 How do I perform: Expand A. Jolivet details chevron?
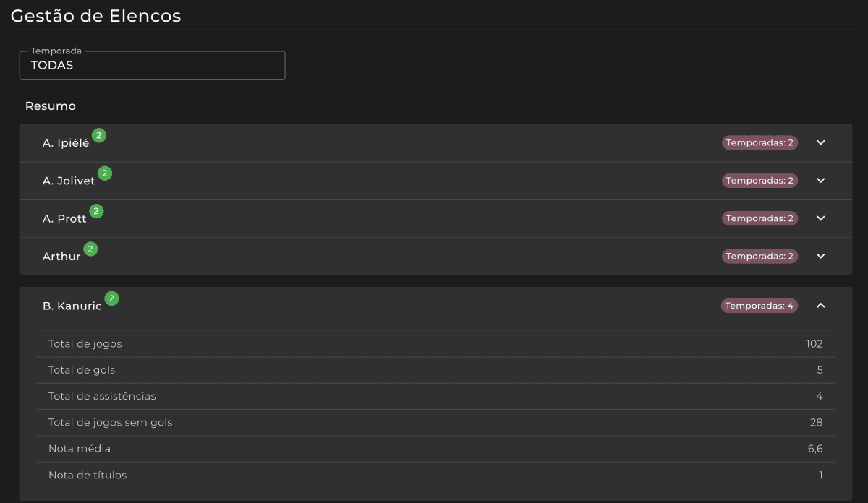coord(821,180)
